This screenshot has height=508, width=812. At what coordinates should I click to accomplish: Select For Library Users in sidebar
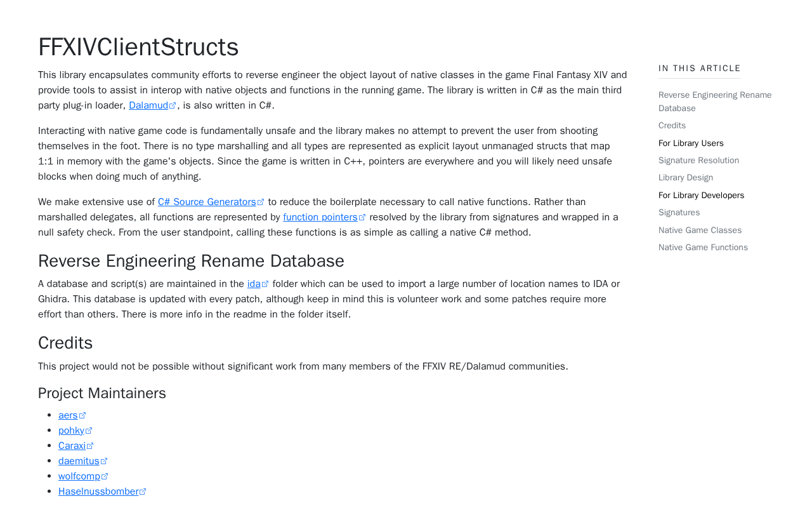point(691,144)
